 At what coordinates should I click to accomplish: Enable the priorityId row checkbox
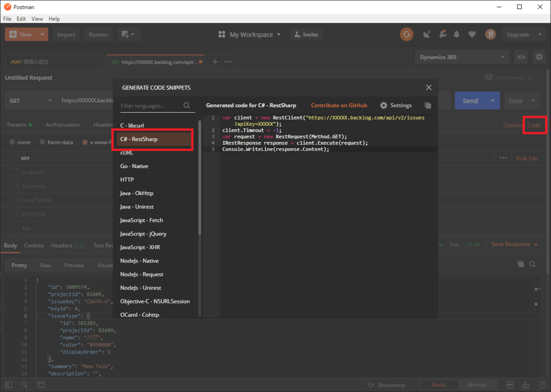click(13, 214)
